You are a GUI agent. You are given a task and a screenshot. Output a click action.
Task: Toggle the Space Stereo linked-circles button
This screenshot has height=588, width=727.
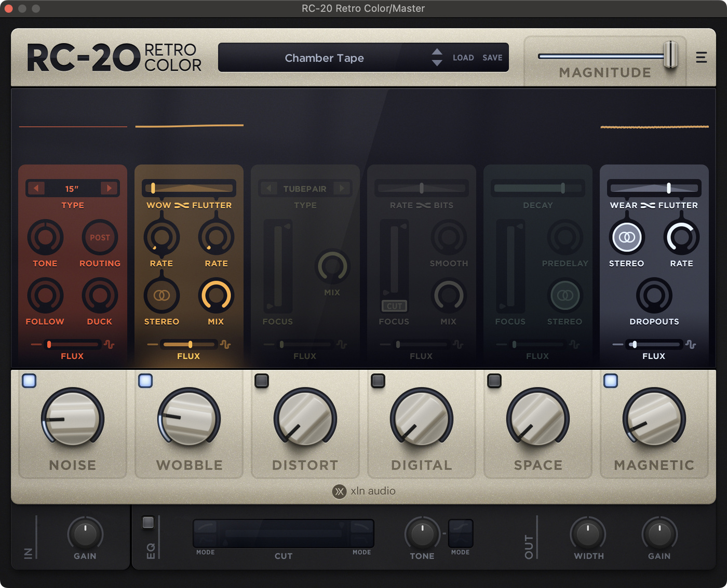pos(565,296)
